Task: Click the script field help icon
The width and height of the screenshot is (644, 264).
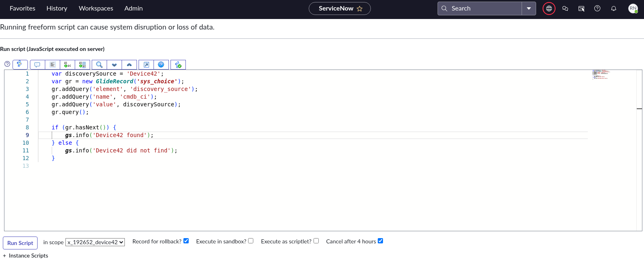Action: [x=7, y=64]
